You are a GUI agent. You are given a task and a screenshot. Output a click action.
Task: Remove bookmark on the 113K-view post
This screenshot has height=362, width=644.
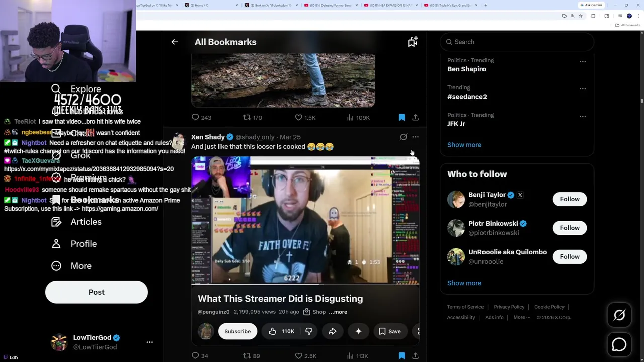[x=401, y=356]
